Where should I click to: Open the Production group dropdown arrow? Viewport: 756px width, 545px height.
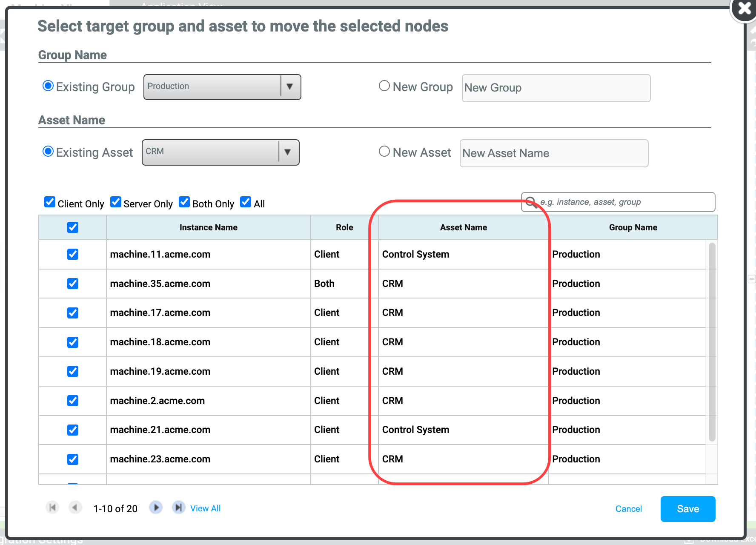[290, 87]
